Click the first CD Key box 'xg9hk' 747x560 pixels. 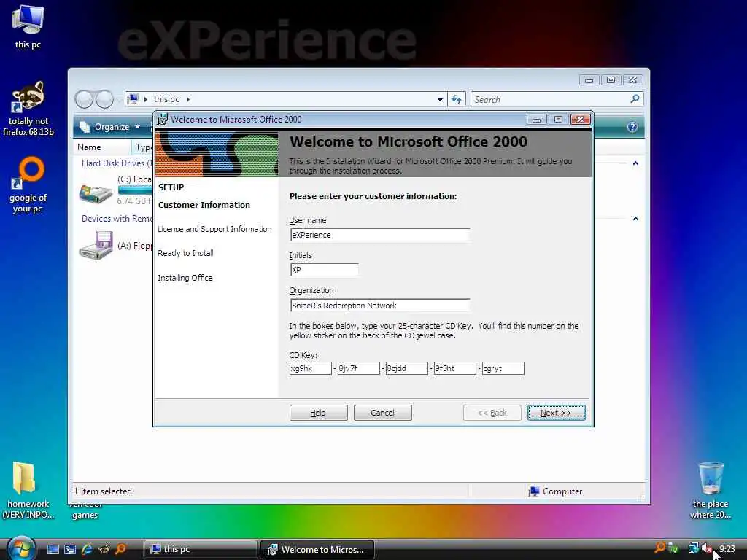pyautogui.click(x=310, y=368)
